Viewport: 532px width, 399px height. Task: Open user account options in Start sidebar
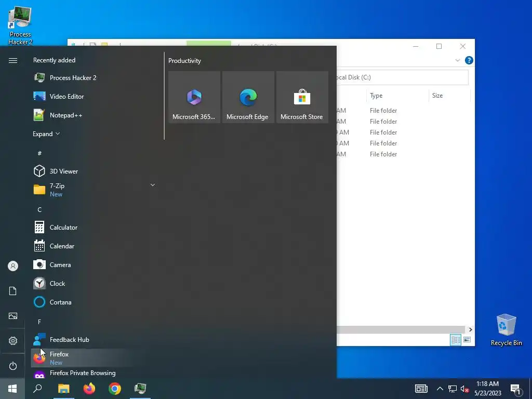tap(13, 266)
